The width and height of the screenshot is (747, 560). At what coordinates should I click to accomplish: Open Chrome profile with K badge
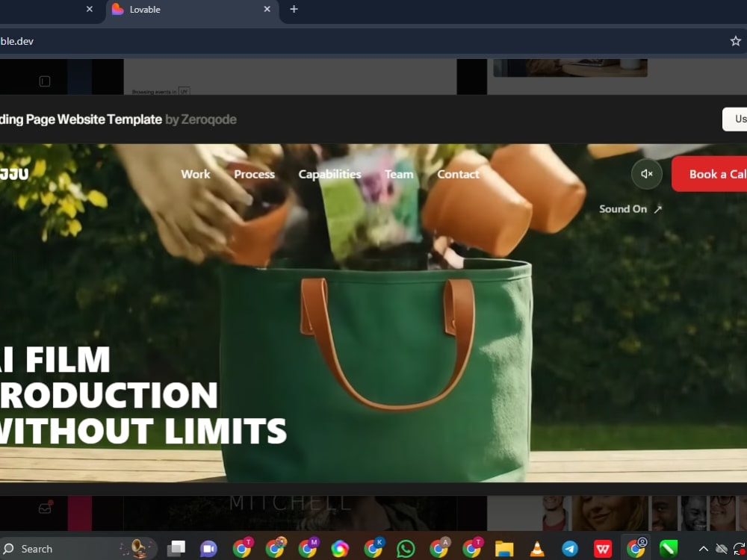point(374,548)
